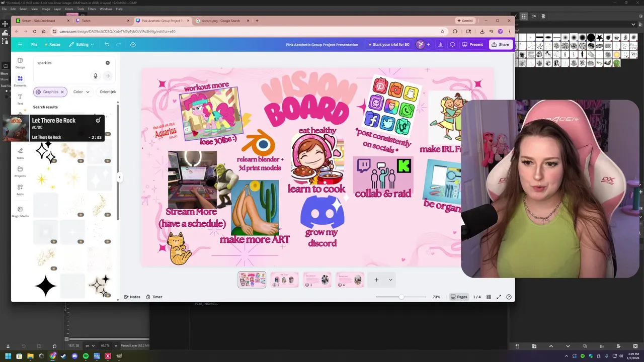Toggle the Pages view button
644x362 pixels.
[459, 297]
